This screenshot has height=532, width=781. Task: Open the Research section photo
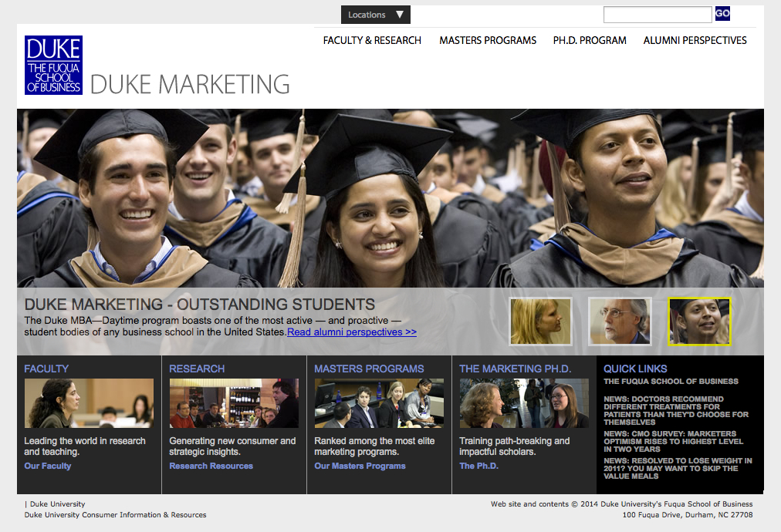point(234,403)
